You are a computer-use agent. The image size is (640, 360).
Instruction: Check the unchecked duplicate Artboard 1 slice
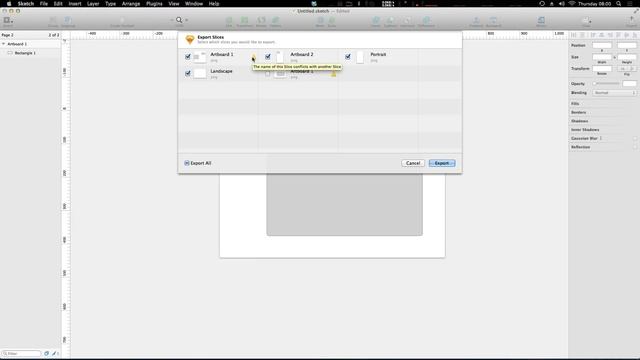(x=268, y=73)
